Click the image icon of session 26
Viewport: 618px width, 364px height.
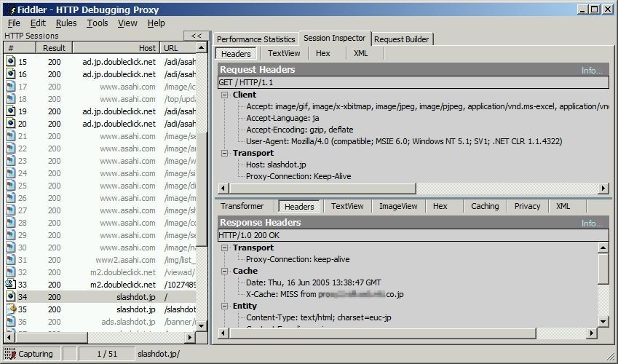click(11, 197)
